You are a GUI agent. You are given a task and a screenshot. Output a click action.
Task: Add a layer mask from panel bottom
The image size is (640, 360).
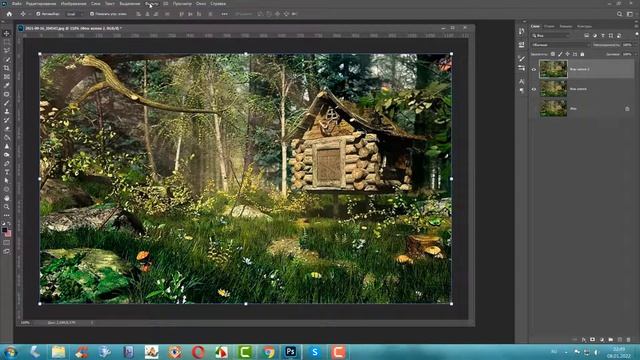(593, 340)
